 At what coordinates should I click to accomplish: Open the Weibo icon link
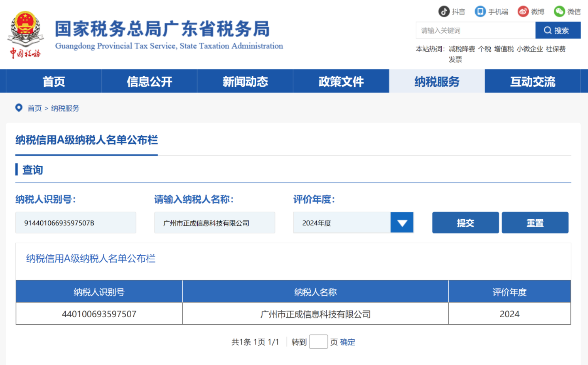[x=523, y=11]
